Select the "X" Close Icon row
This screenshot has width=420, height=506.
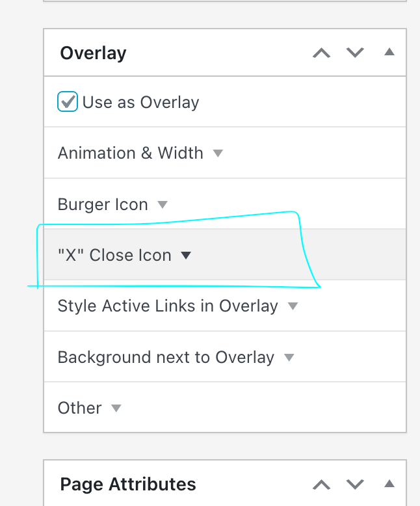tap(114, 256)
